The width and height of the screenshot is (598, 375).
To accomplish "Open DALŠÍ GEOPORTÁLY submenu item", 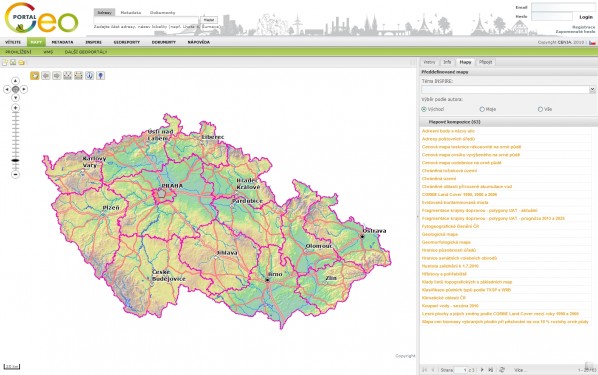I will point(86,52).
